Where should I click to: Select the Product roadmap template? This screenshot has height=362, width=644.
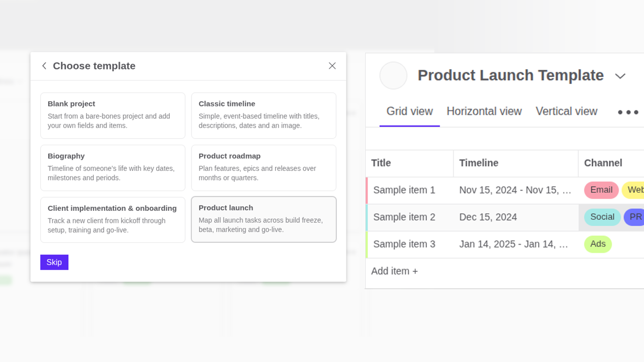click(x=264, y=168)
